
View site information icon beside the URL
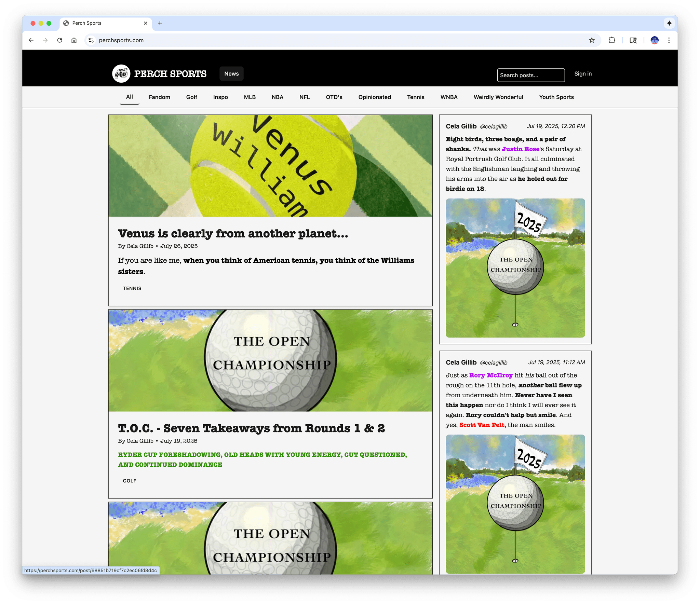(91, 40)
